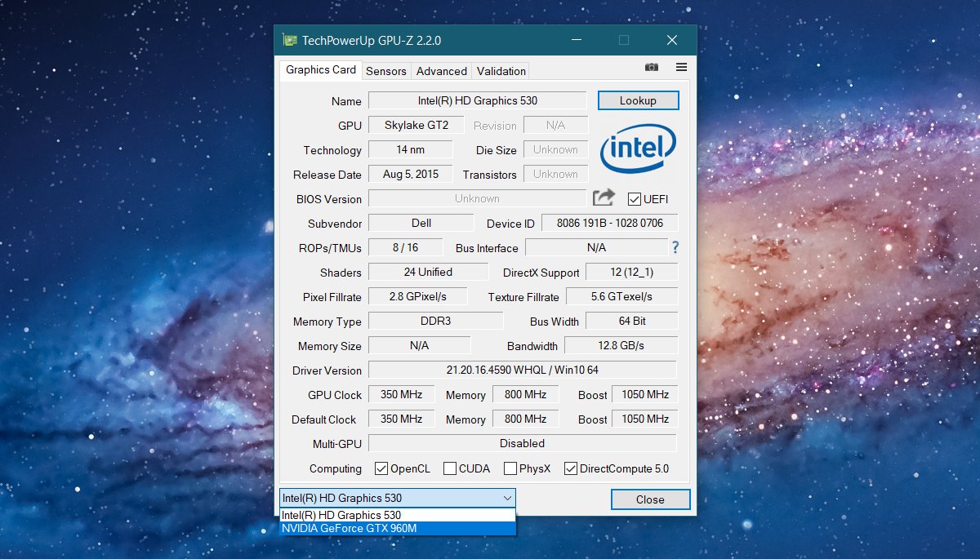
Task: Click the 'Driver Version' label
Action: 327,370
